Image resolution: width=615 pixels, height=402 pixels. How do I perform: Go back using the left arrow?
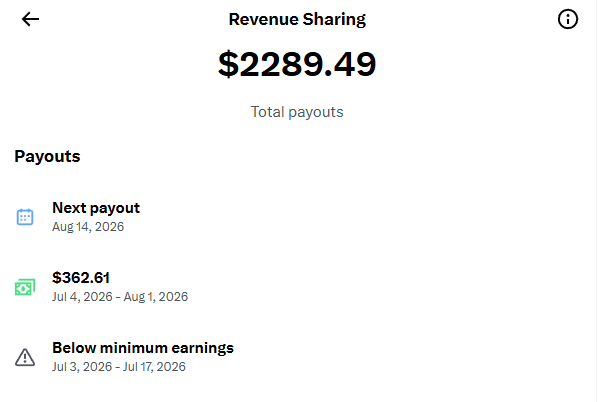coord(30,19)
